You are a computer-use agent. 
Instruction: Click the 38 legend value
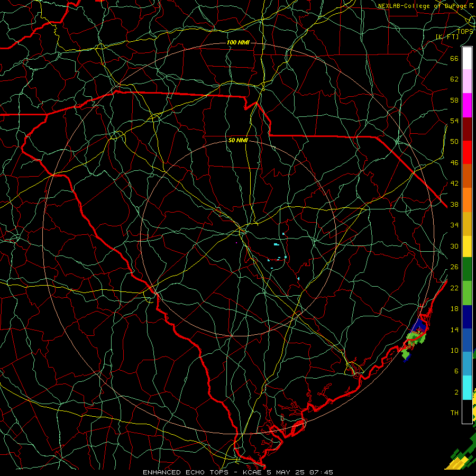coord(454,205)
